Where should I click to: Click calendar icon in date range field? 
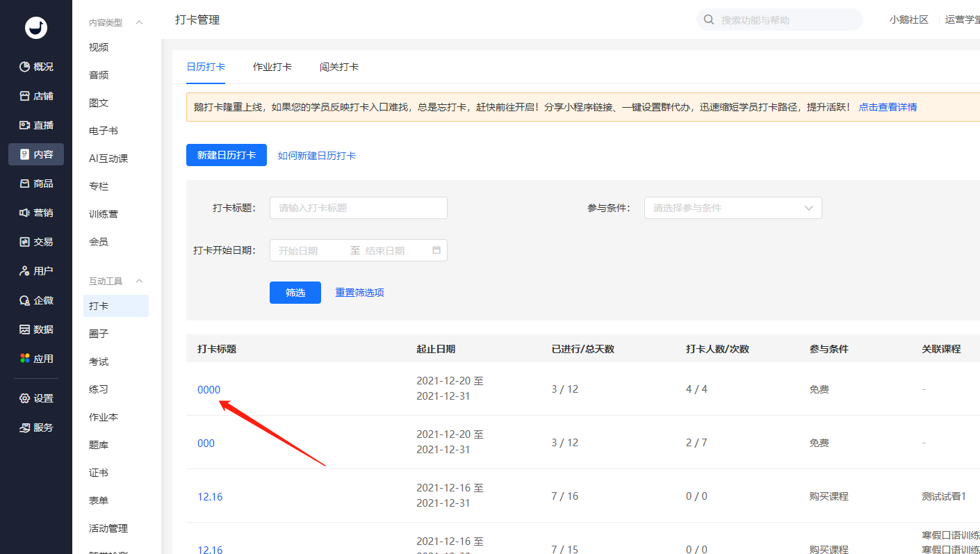tap(436, 250)
